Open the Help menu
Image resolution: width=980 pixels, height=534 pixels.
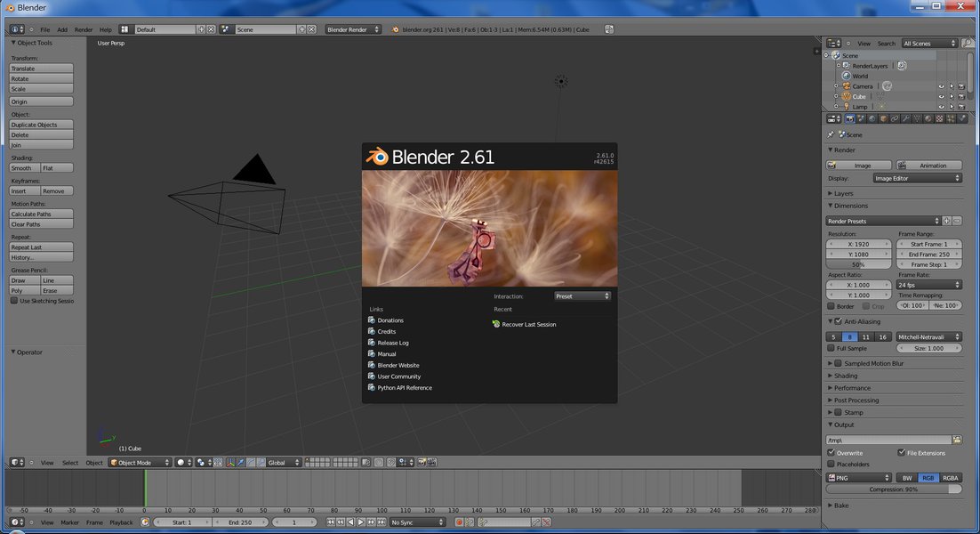coord(106,29)
